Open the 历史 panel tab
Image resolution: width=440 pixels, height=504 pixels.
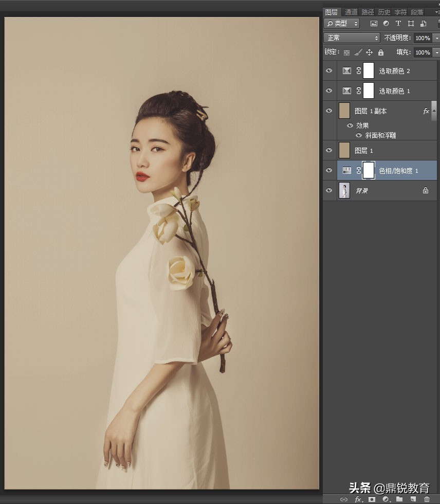tap(383, 11)
